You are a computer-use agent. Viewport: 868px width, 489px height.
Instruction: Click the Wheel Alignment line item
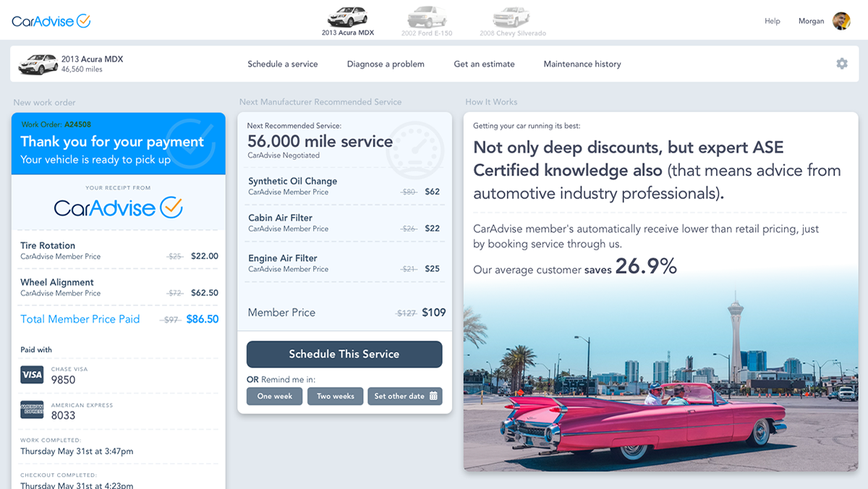(119, 287)
